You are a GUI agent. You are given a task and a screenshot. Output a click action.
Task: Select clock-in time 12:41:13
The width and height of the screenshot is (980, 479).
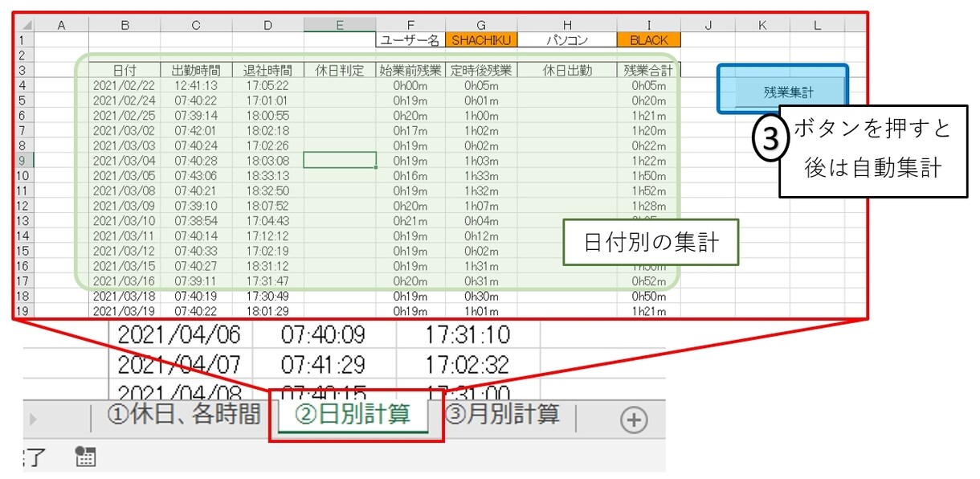point(196,85)
